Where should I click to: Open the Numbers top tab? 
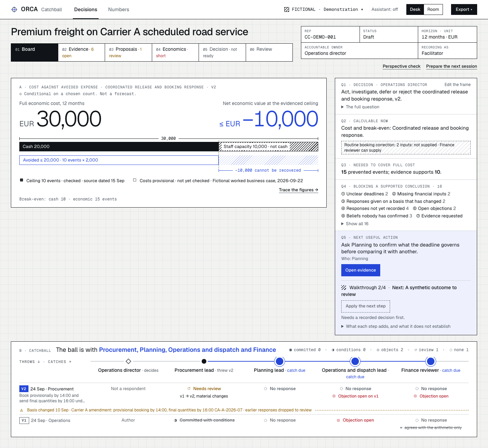tap(119, 9)
